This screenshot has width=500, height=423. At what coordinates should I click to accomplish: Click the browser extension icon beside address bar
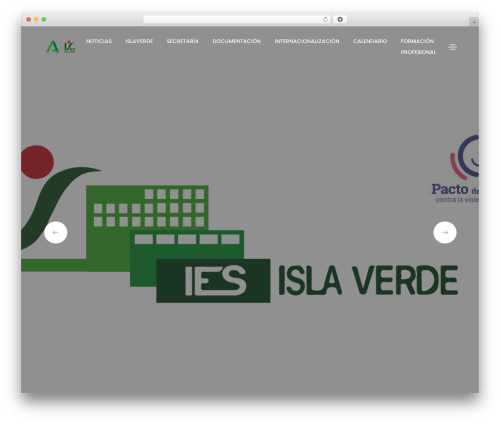pyautogui.click(x=340, y=19)
